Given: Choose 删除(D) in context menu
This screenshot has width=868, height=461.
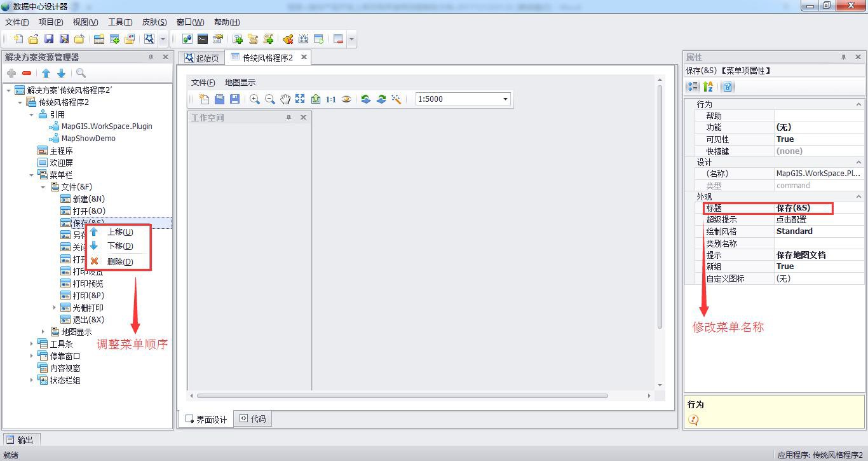Looking at the screenshot, I should [x=119, y=261].
